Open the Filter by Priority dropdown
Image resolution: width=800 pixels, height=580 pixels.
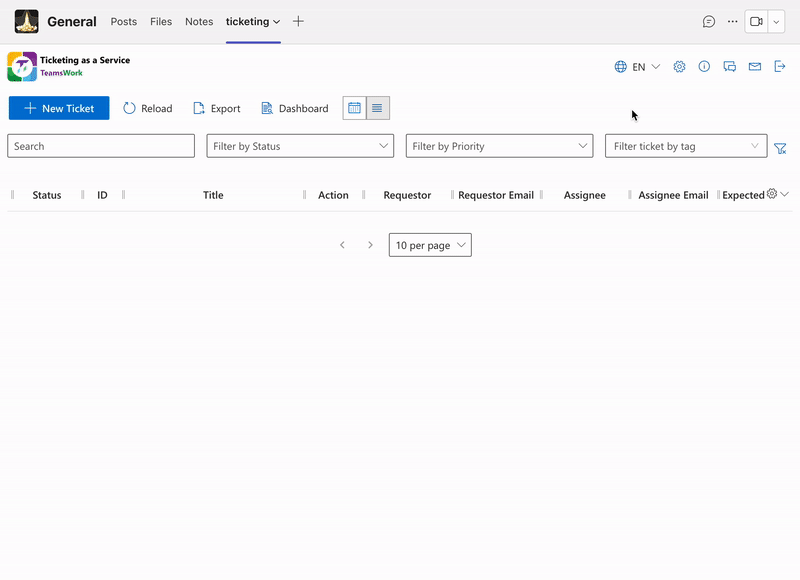pos(499,146)
